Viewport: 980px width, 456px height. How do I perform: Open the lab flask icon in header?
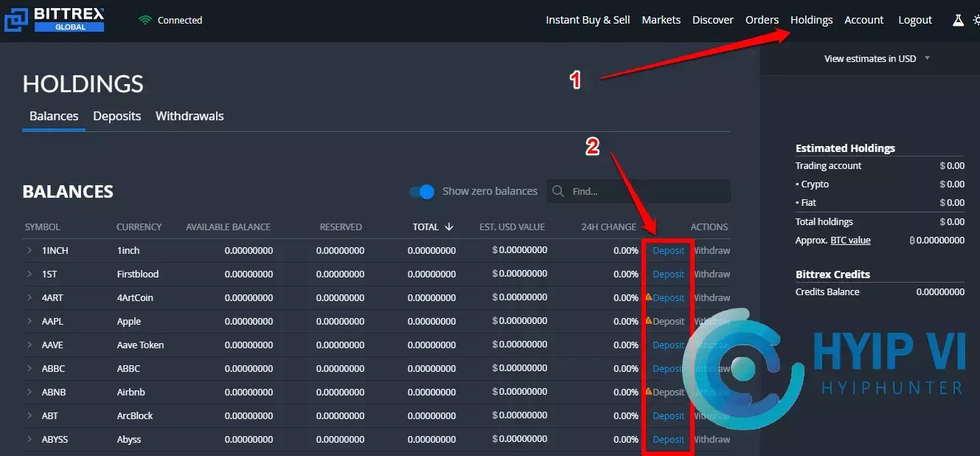[958, 20]
